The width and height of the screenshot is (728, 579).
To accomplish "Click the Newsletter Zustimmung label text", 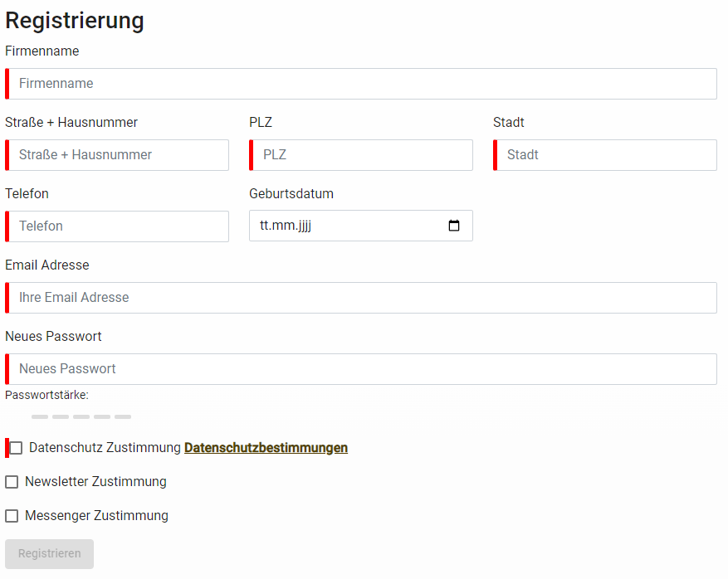I will pyautogui.click(x=95, y=482).
